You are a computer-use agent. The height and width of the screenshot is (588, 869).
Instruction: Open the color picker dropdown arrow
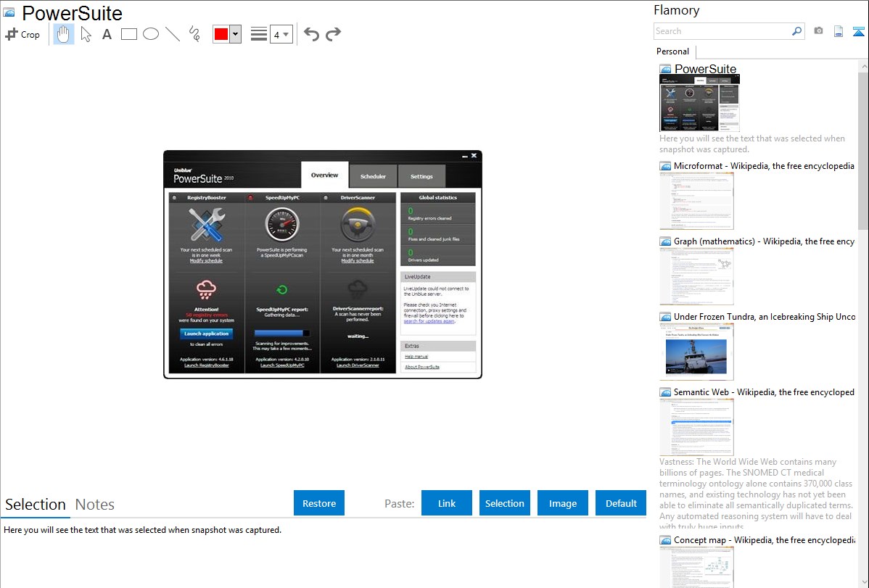[x=235, y=34]
